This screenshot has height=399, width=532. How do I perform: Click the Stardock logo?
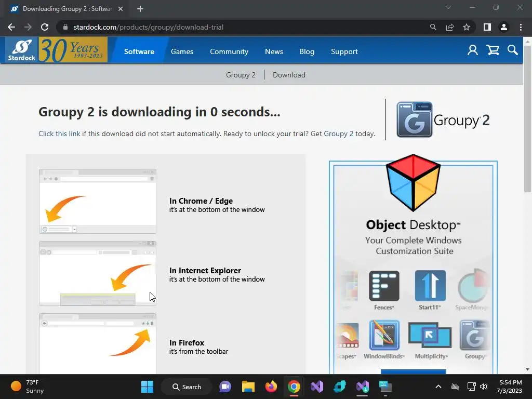point(22,50)
